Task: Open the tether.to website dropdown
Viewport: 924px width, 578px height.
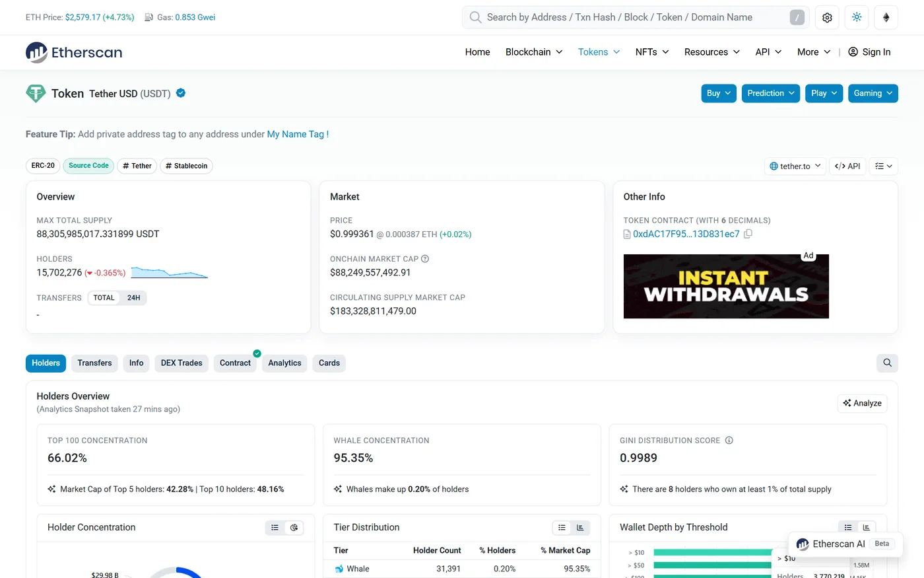Action: pyautogui.click(x=795, y=166)
